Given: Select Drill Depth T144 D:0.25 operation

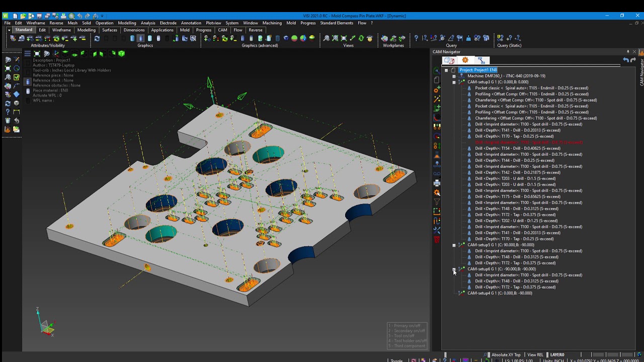Looking at the screenshot, I should pyautogui.click(x=514, y=160).
